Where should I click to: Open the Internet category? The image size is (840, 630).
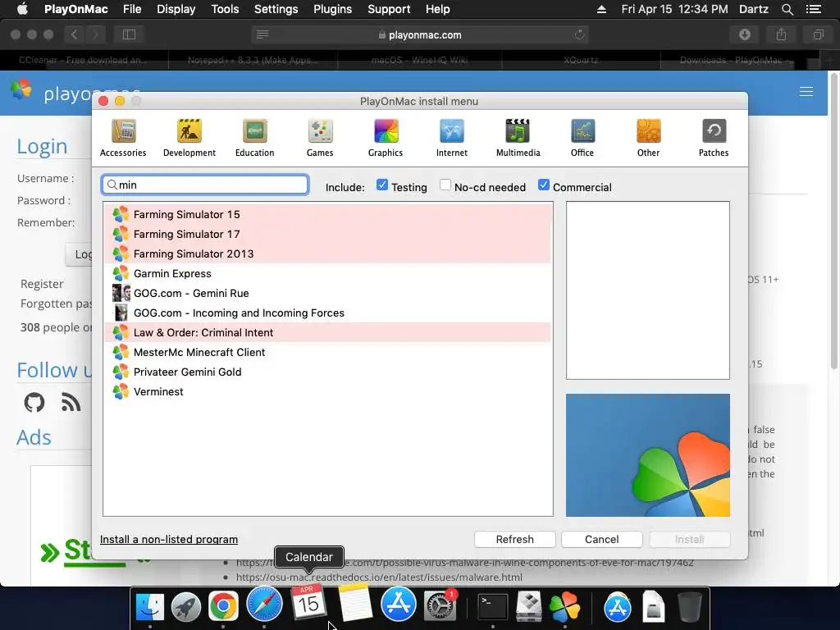(452, 138)
